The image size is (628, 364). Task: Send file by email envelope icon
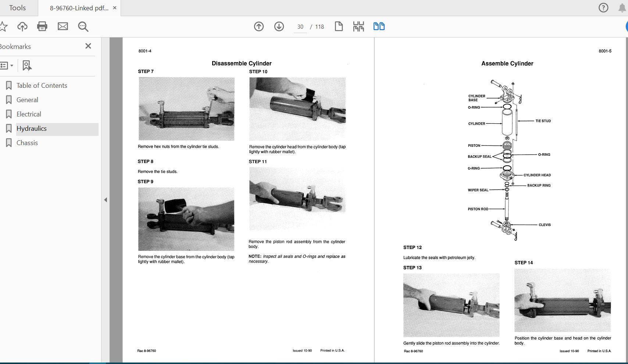click(x=63, y=26)
